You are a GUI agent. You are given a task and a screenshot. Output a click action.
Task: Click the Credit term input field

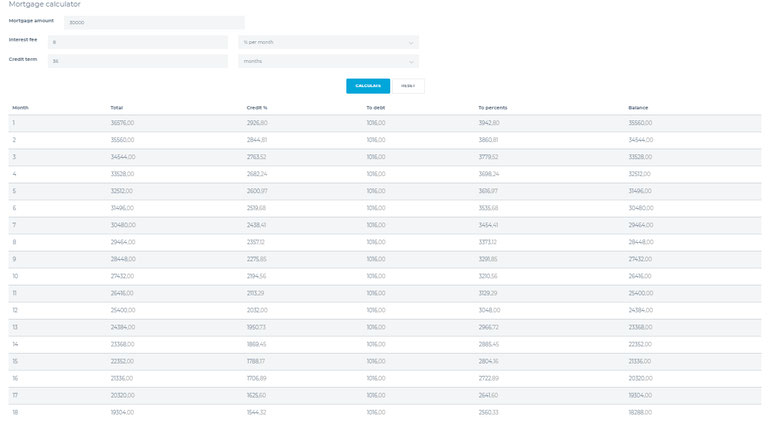pos(138,61)
